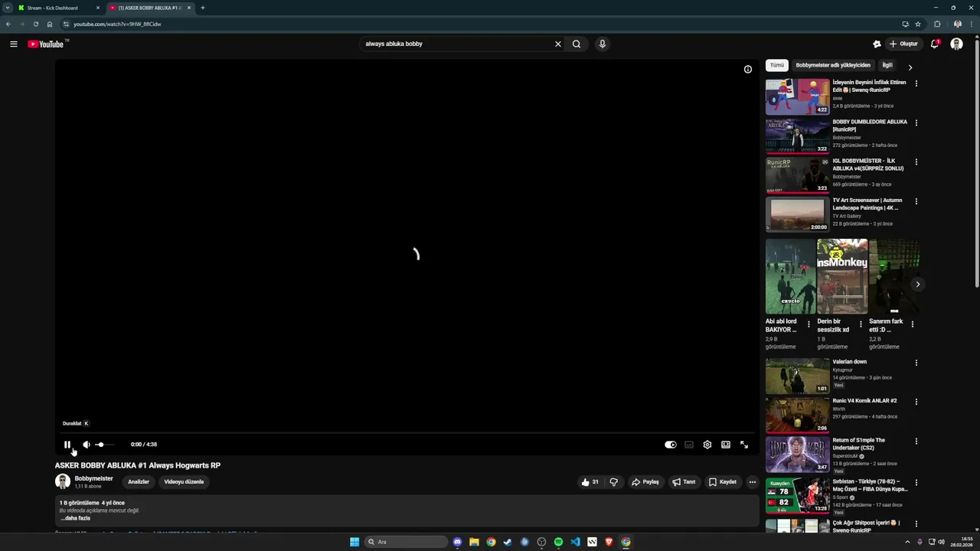Enter fullscreen mode in the player
Screen dimensions: 980x551
[x=744, y=445]
